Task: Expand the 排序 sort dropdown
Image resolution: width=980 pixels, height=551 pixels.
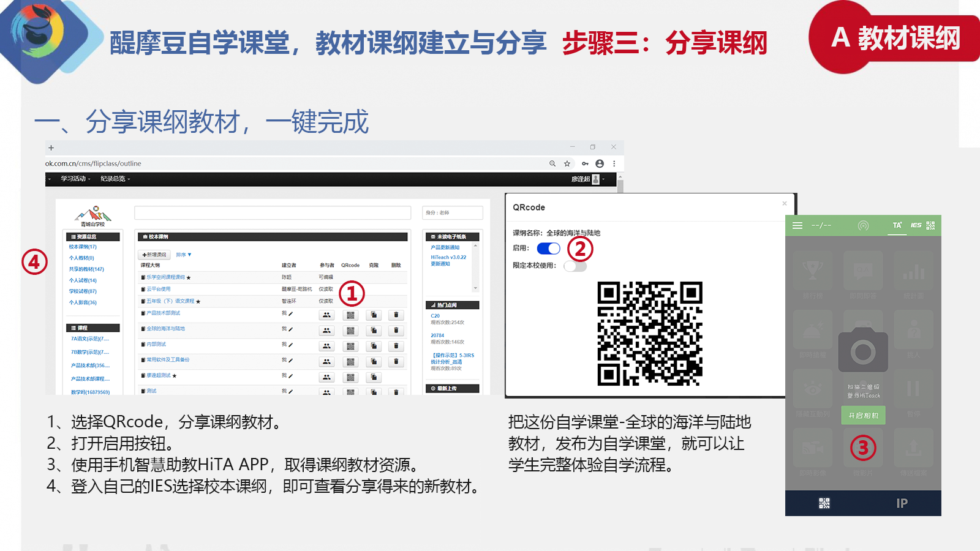Action: (x=184, y=255)
